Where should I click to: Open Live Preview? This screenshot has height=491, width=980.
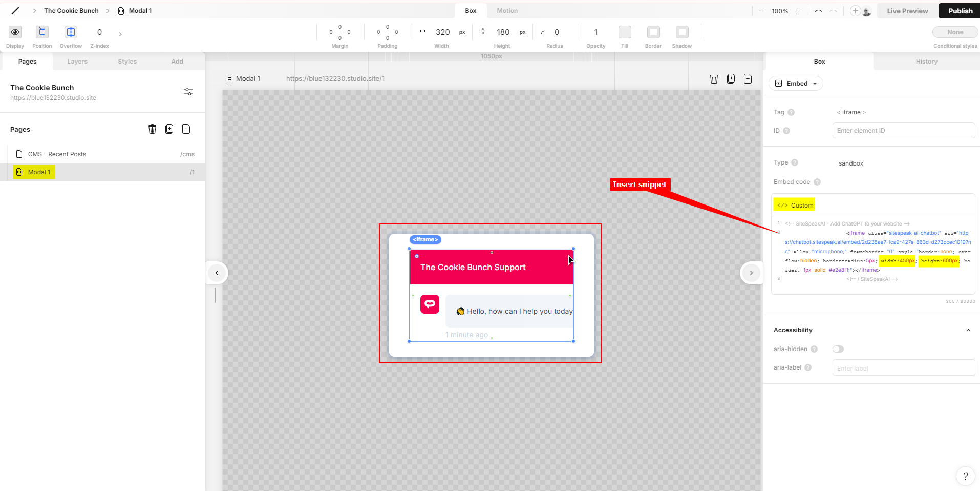pos(907,11)
